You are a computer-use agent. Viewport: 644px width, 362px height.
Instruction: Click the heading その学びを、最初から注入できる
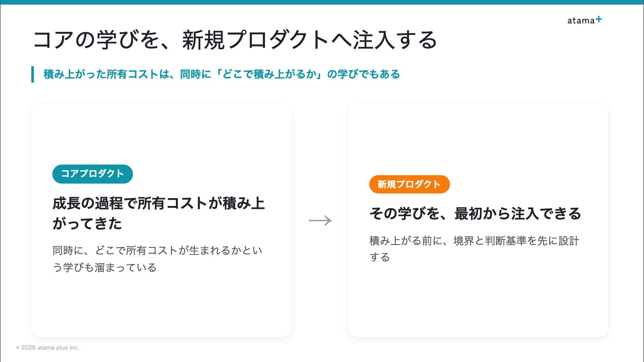(475, 214)
